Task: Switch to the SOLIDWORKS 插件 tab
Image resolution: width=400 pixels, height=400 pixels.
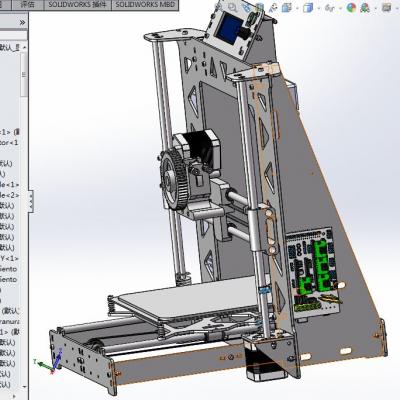Action: (x=77, y=5)
